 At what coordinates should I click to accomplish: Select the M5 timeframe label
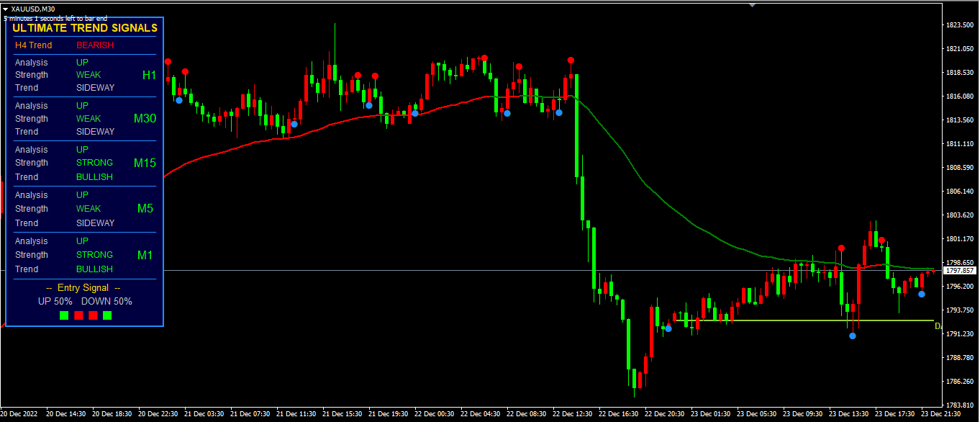click(147, 209)
